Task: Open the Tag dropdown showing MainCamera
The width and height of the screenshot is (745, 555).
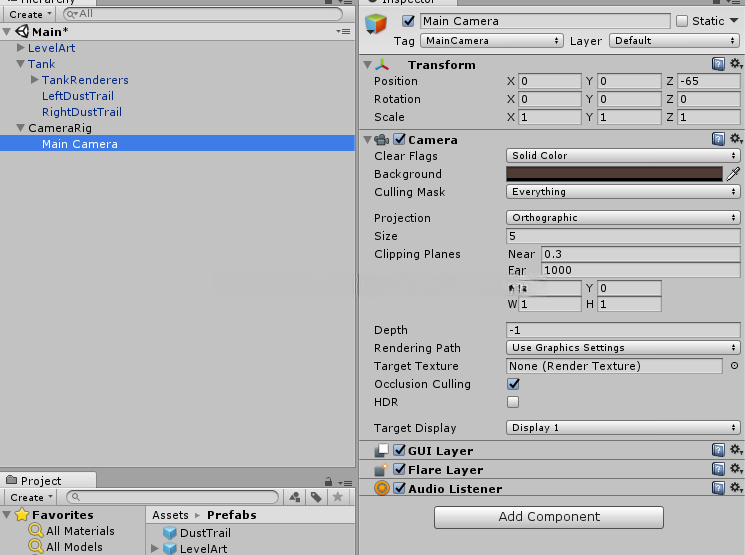Action: 492,41
